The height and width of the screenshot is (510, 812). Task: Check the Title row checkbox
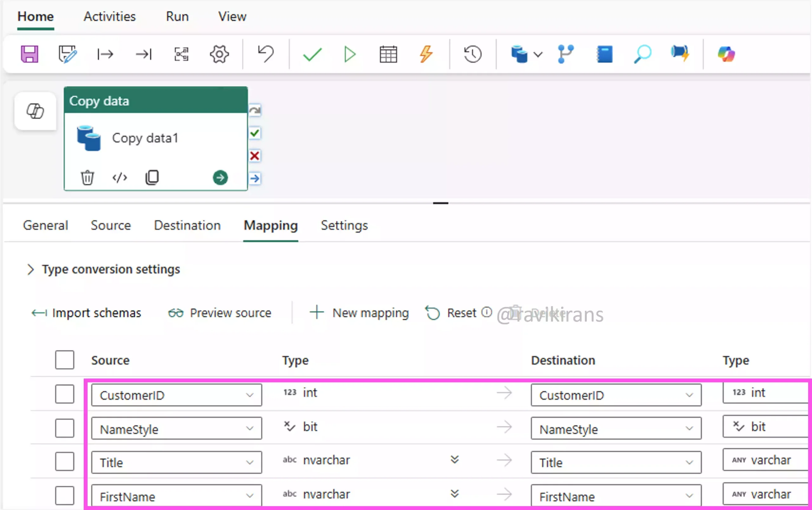coord(65,461)
